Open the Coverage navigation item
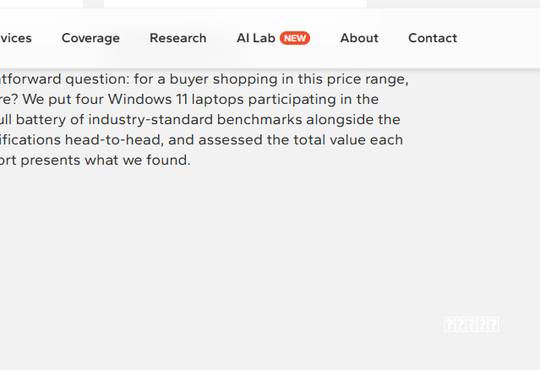 (x=91, y=38)
